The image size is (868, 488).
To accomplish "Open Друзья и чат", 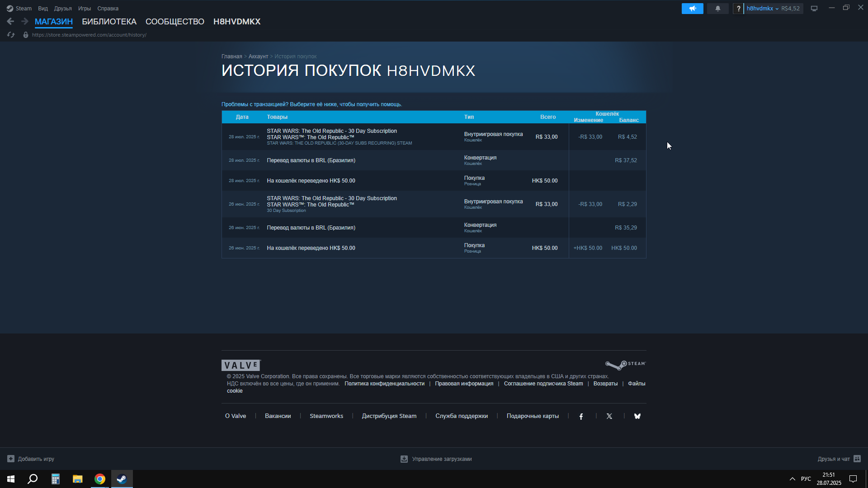I will pos(839,459).
